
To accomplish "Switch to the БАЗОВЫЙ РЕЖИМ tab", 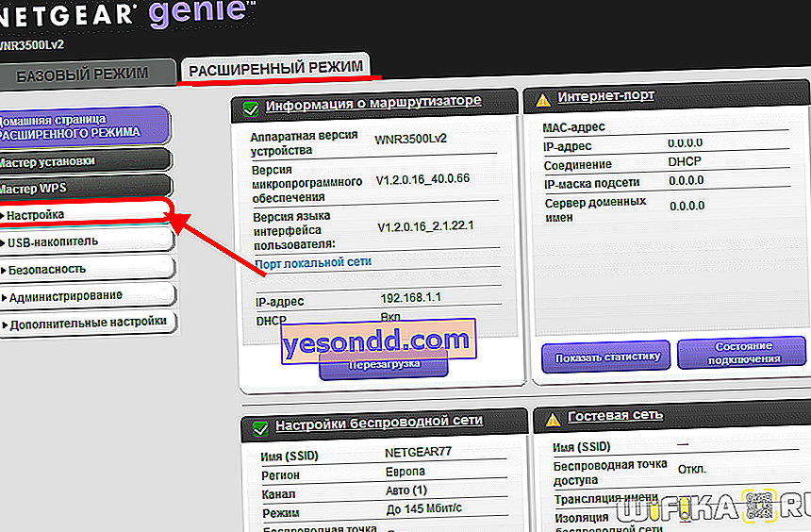I will coord(87,73).
